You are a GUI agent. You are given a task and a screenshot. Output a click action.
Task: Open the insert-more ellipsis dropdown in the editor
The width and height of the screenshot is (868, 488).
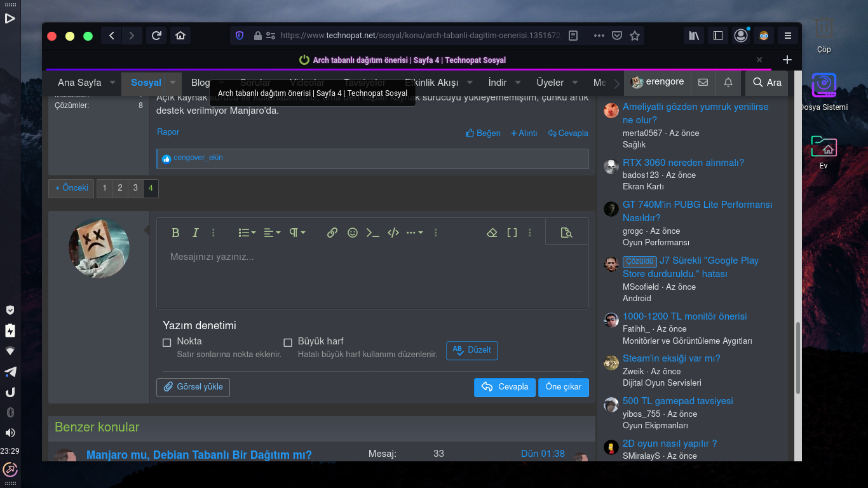tap(414, 233)
